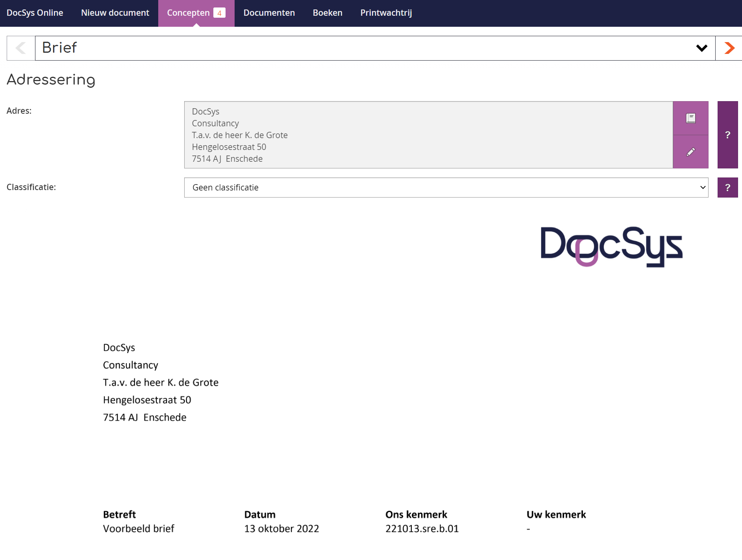This screenshot has width=742, height=560.
Task: Start a Nieuw document
Action: (115, 12)
